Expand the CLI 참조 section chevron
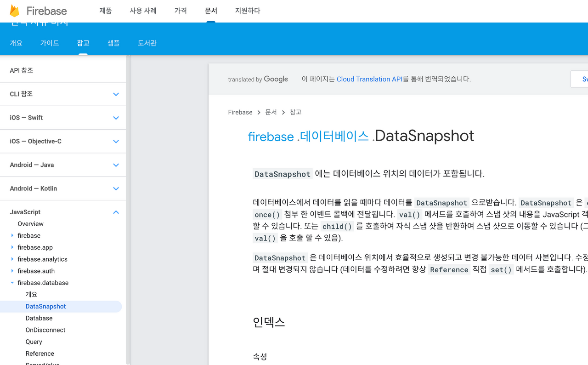The width and height of the screenshot is (588, 365). pyautogui.click(x=116, y=94)
